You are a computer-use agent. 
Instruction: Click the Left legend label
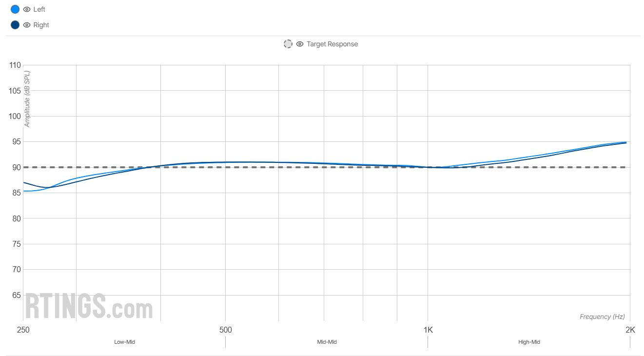pos(39,9)
